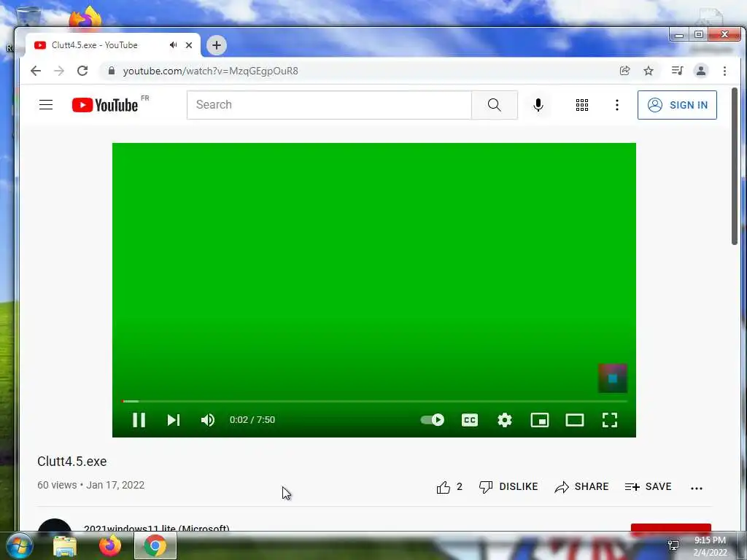Skip to the next video

click(174, 419)
